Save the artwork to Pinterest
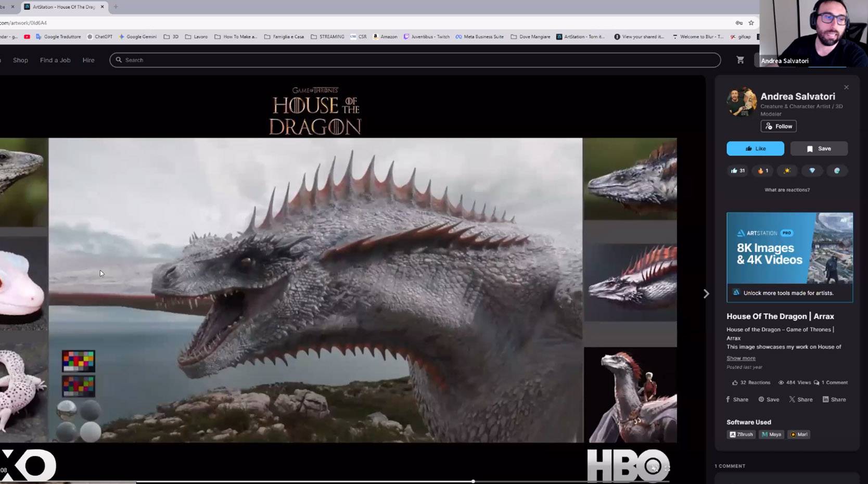Image resolution: width=868 pixels, height=484 pixels. (769, 400)
